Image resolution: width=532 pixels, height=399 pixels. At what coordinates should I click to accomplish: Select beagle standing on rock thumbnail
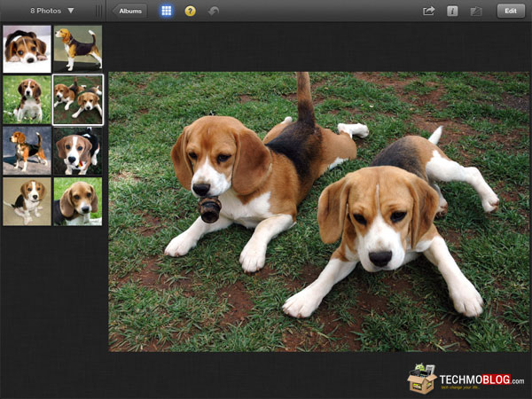tap(27, 151)
